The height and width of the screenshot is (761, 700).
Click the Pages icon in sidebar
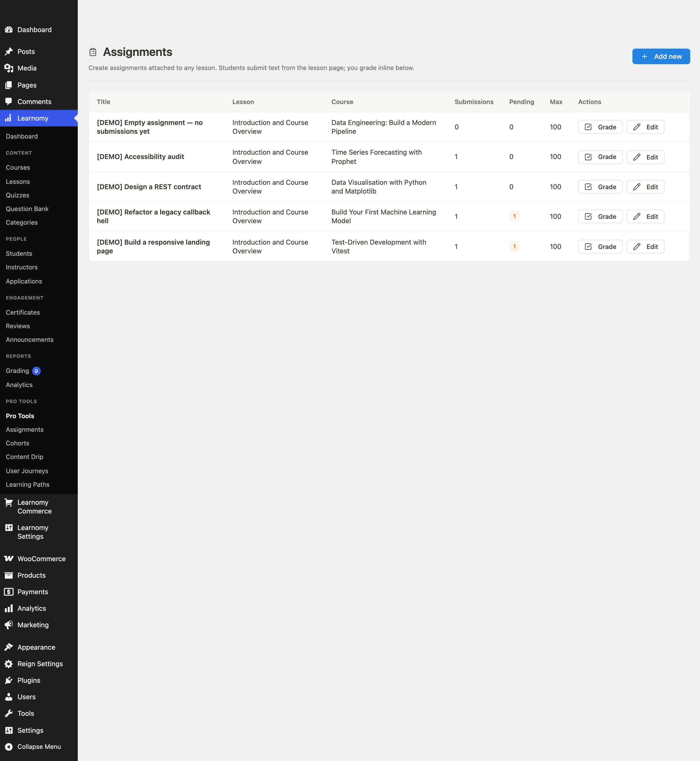click(9, 85)
